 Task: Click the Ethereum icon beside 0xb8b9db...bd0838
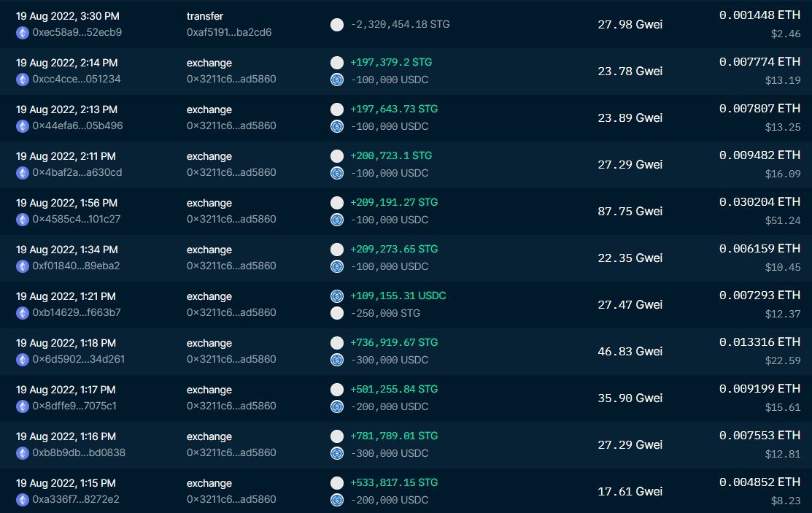(22, 453)
